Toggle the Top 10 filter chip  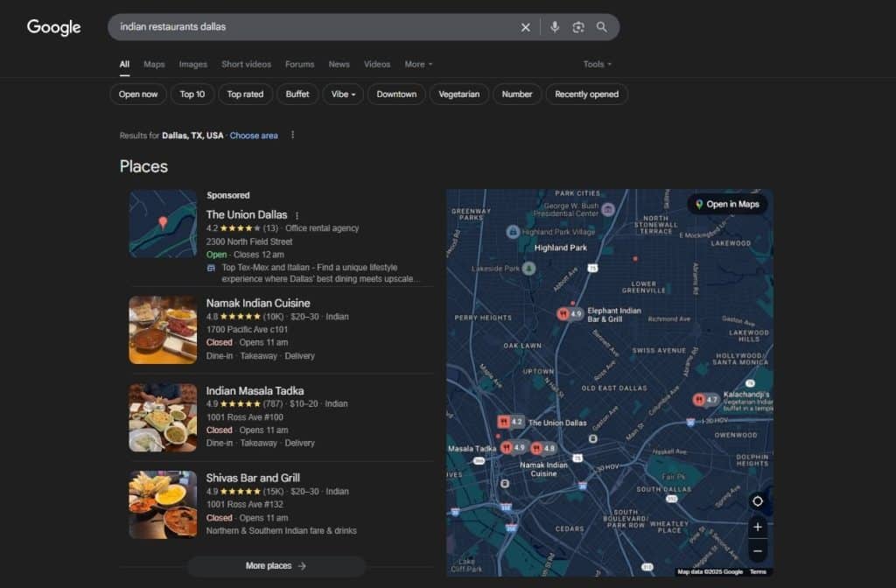click(x=192, y=94)
